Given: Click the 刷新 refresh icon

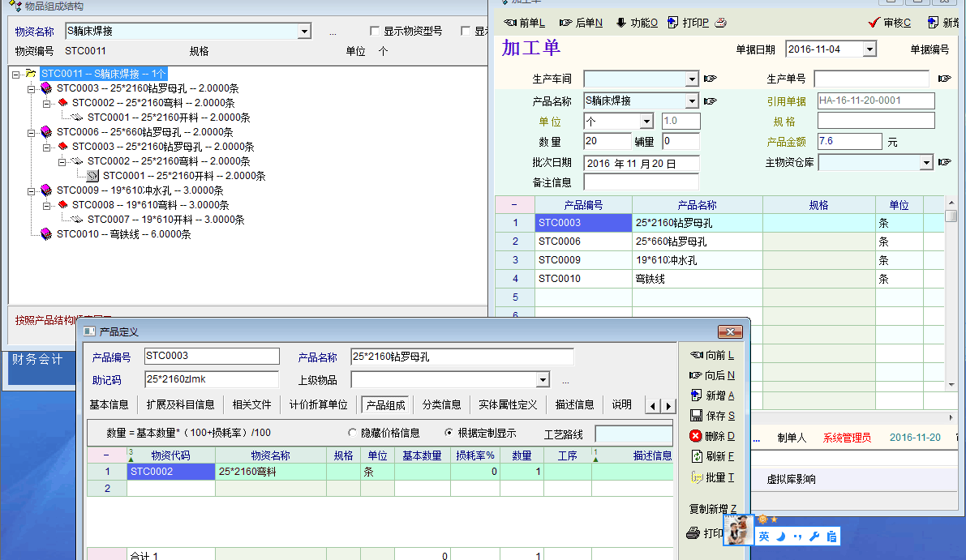Looking at the screenshot, I should [x=695, y=456].
